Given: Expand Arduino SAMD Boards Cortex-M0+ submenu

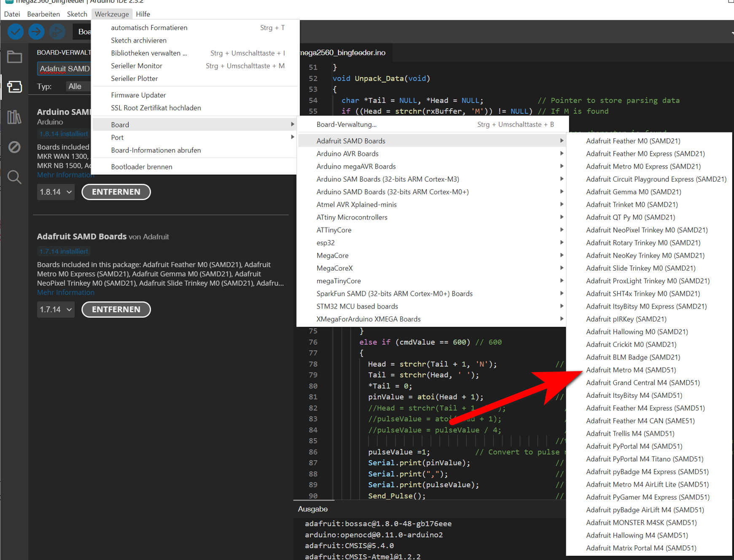Looking at the screenshot, I should pyautogui.click(x=432, y=192).
